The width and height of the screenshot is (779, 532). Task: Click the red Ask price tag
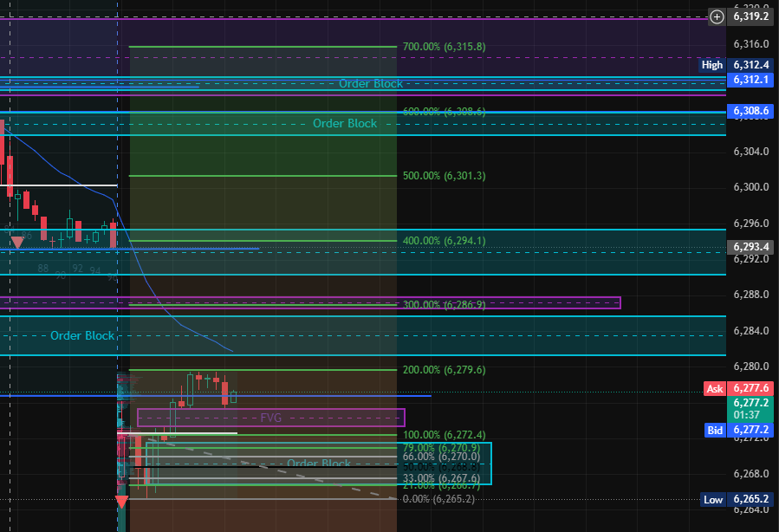[x=714, y=389]
